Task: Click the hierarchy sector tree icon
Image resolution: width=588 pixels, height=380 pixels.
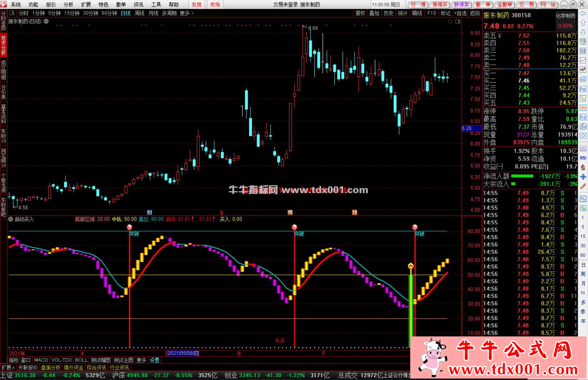Action: pyautogui.click(x=583, y=98)
